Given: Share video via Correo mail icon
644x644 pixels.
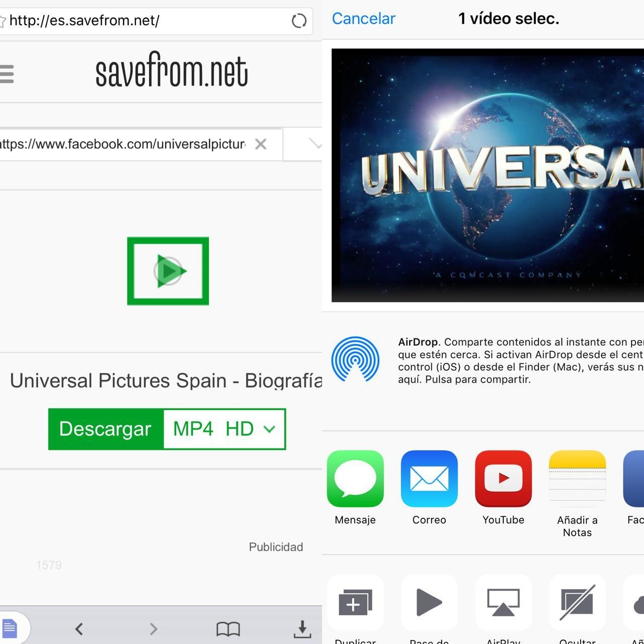Looking at the screenshot, I should point(429,479).
